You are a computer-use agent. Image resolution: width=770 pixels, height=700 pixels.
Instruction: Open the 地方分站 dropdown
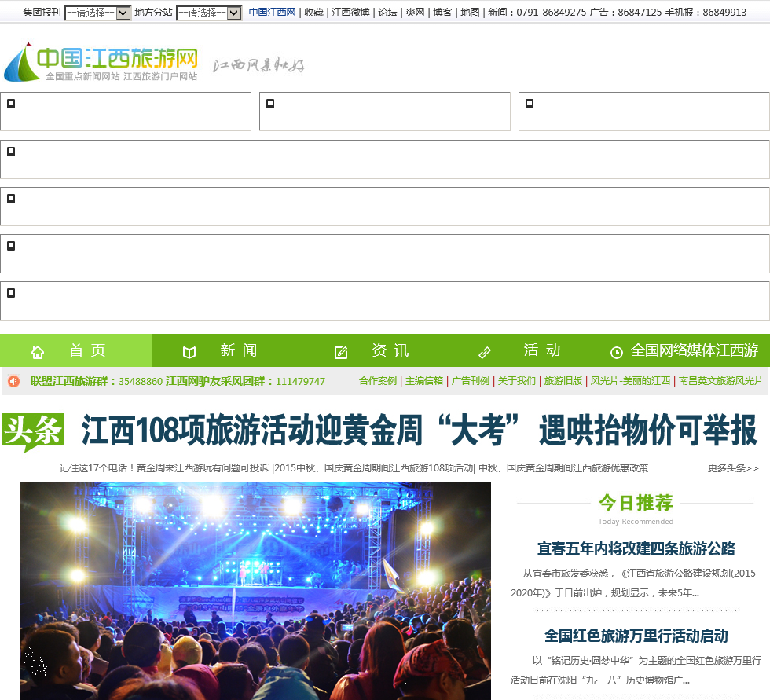pyautogui.click(x=209, y=13)
